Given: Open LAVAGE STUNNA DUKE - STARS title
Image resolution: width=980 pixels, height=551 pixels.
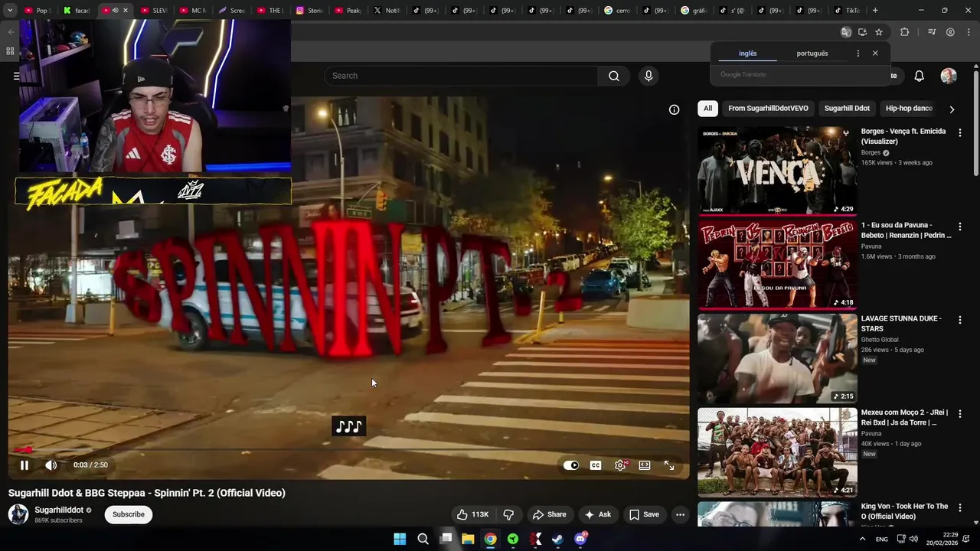Looking at the screenshot, I should coord(901,324).
